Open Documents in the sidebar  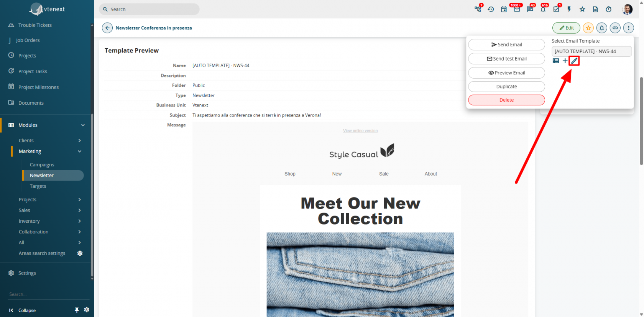[x=31, y=103]
